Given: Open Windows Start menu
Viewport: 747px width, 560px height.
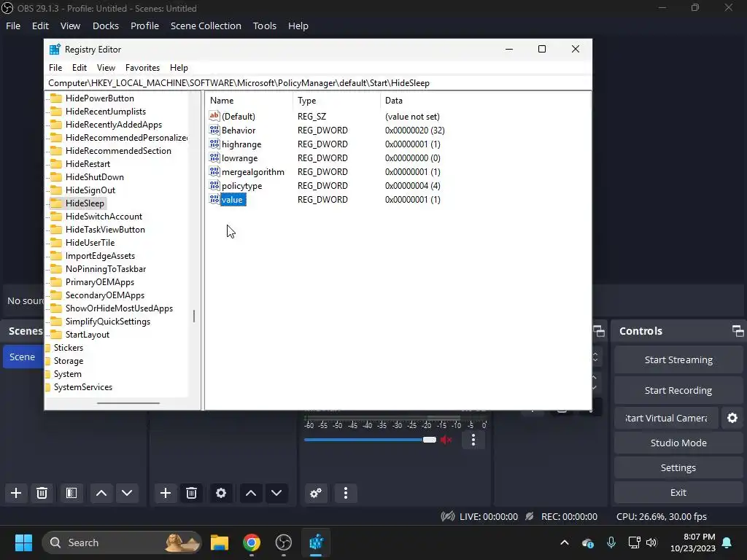Looking at the screenshot, I should (x=23, y=542).
